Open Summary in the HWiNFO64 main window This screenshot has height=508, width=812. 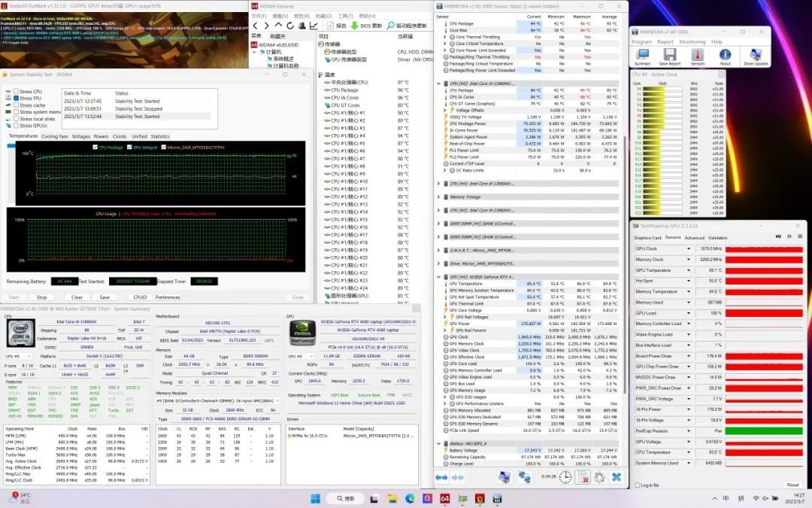click(x=643, y=57)
